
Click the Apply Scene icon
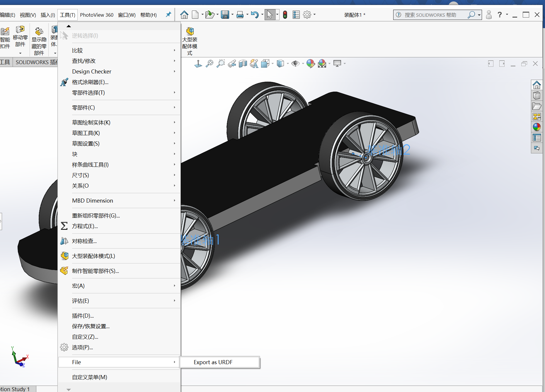pyautogui.click(x=322, y=64)
